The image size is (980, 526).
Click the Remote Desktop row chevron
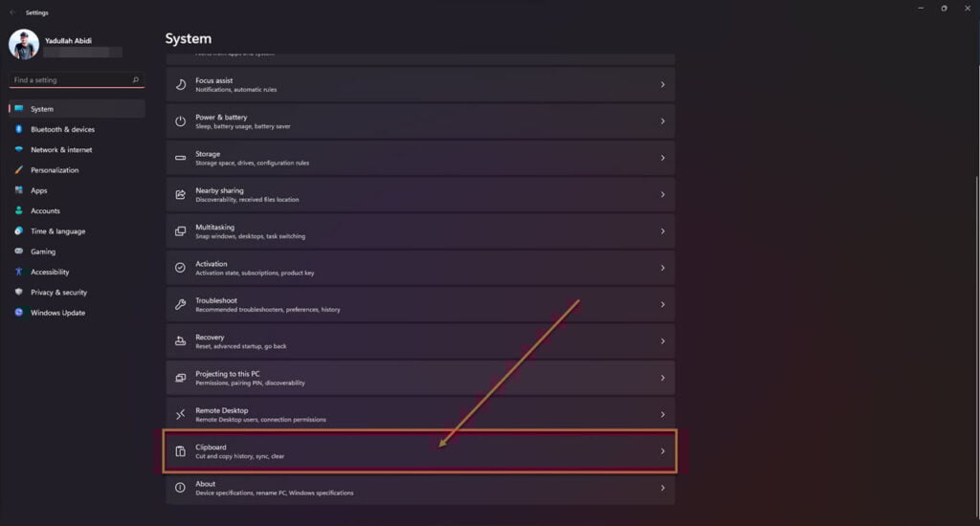(662, 415)
